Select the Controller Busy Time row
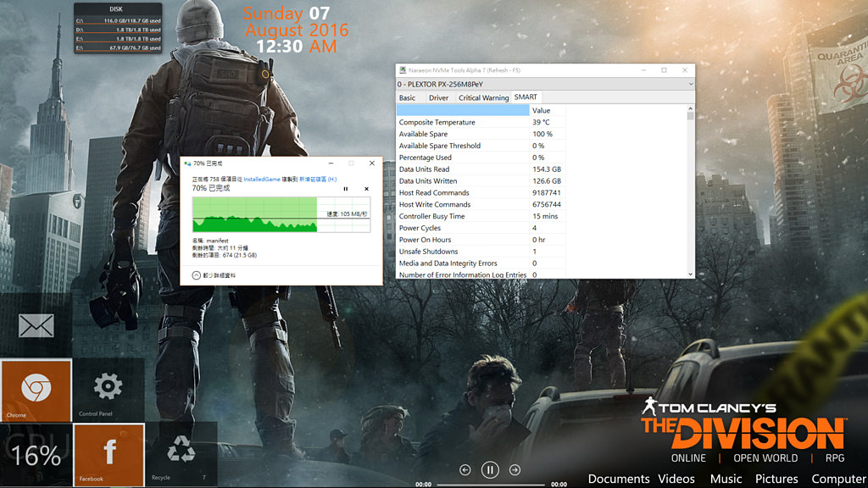The width and height of the screenshot is (868, 488). point(481,216)
